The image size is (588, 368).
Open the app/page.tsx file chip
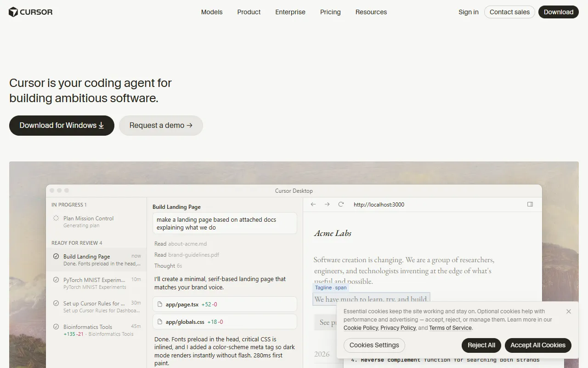coord(225,305)
